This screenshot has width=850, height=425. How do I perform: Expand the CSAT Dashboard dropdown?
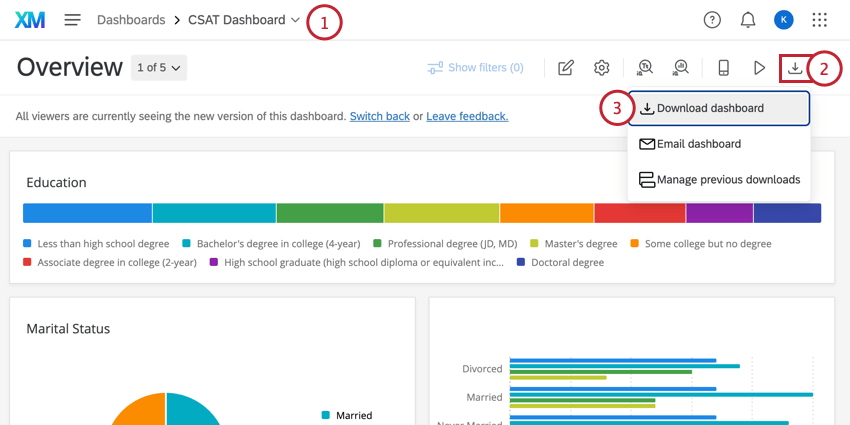(x=295, y=20)
